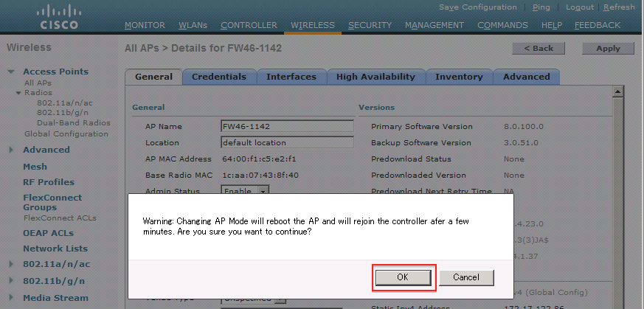The image size is (644, 309).
Task: Switch to the High Availability tab
Action: 375,77
